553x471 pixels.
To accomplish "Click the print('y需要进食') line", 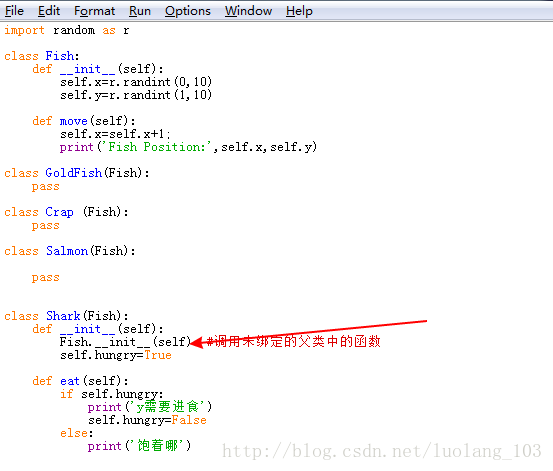I will coord(150,407).
